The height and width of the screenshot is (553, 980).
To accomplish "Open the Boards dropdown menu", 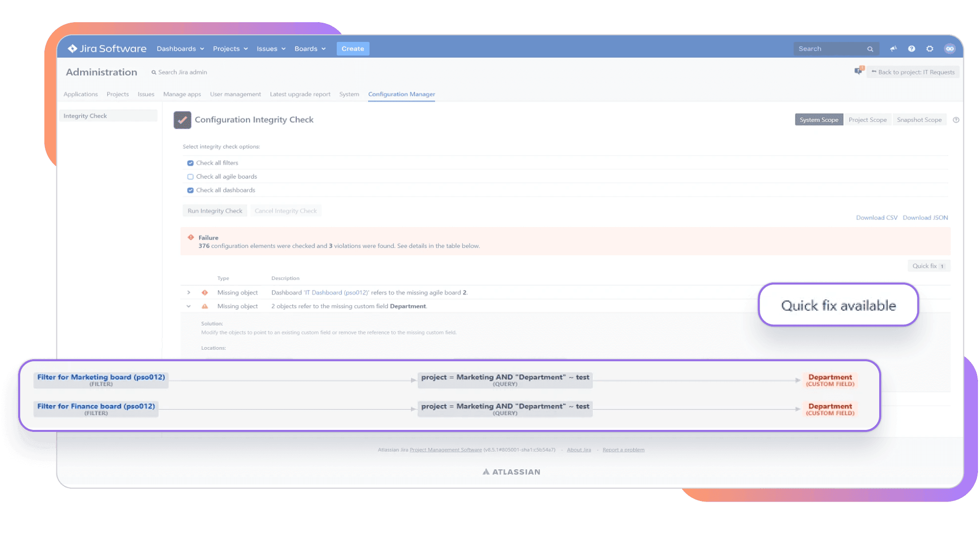I will 310,48.
